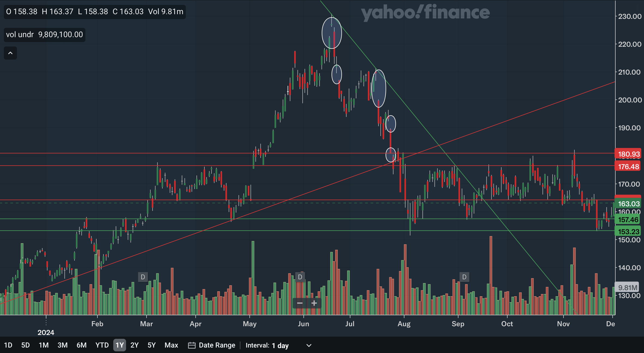Image resolution: width=644 pixels, height=353 pixels.
Task: Switch to the 5Y range
Action: pos(151,345)
